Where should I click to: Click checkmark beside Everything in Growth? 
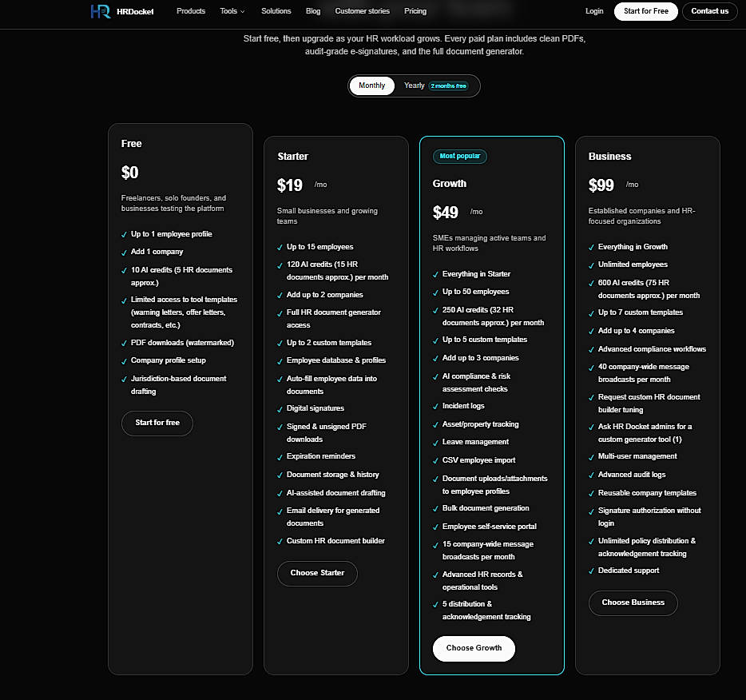591,248
